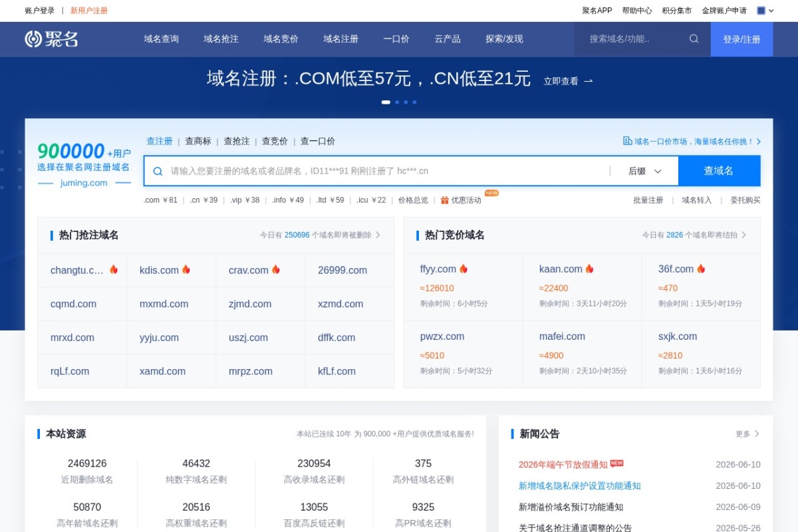Viewport: 798px width, 532px height.
Task: Open news 新增溢价域名预订功能通知
Action: click(x=571, y=507)
